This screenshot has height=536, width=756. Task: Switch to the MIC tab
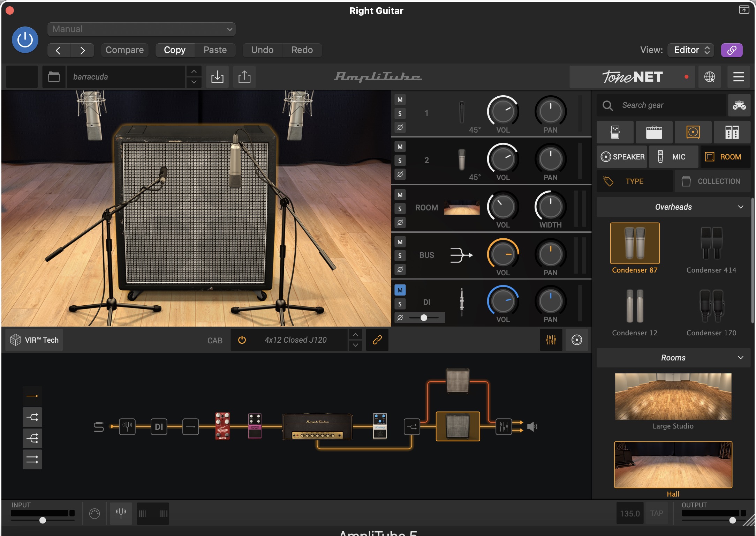(673, 157)
